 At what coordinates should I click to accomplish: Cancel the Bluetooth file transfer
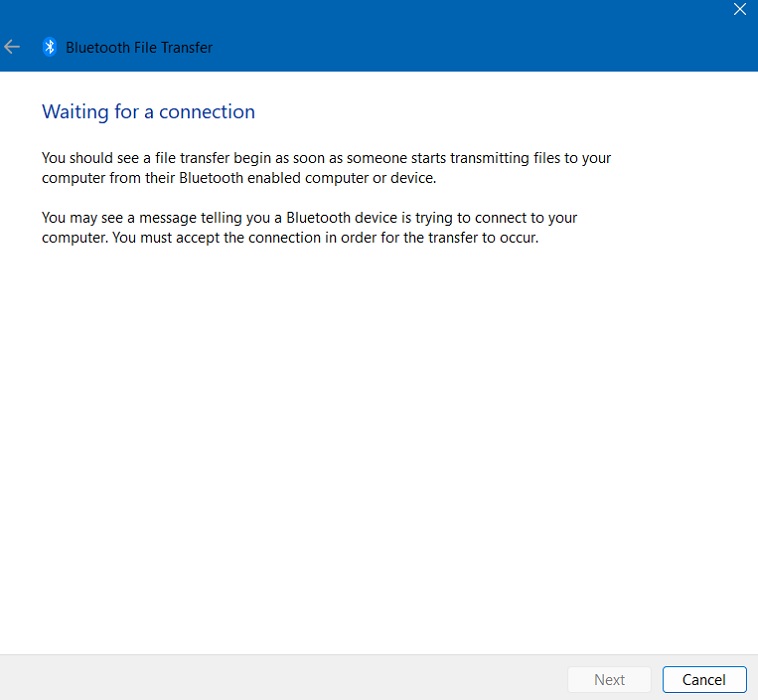(704, 679)
